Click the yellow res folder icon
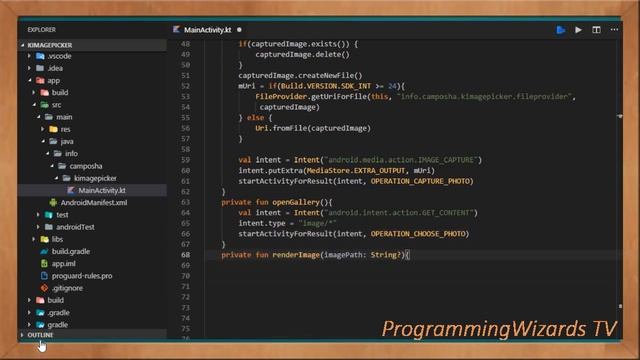640x360 pixels. click(53, 129)
